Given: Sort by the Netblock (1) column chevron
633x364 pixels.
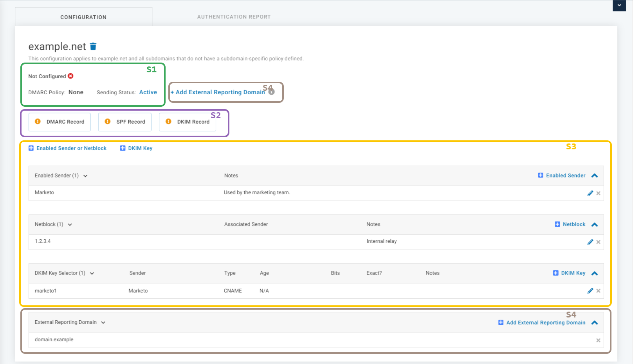Looking at the screenshot, I should tap(70, 225).
